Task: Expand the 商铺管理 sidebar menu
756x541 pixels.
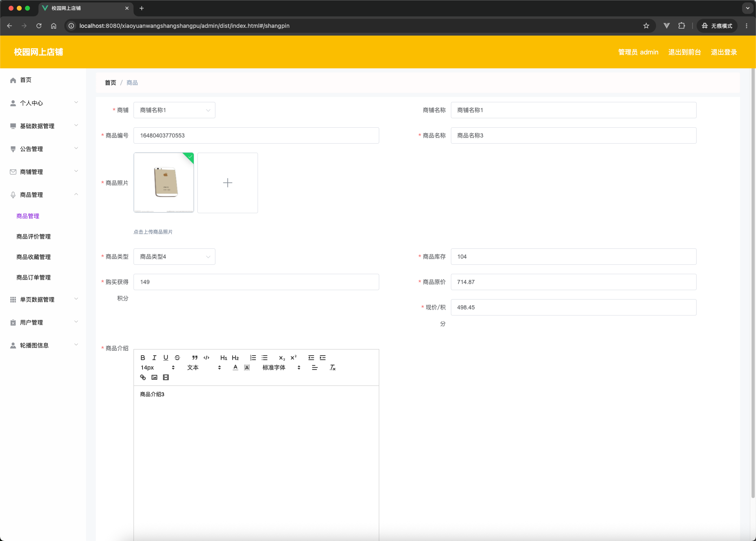Action: pyautogui.click(x=43, y=172)
